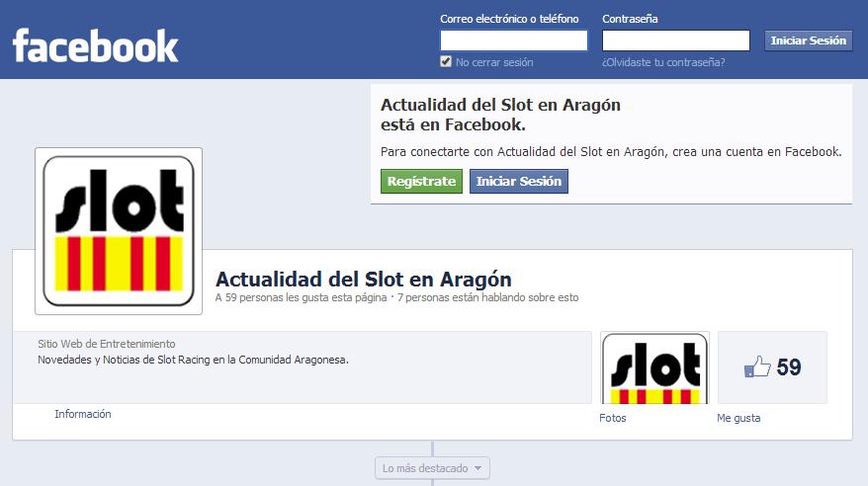Click 'Novedades y Noticias de Slot Racing' description

(193, 360)
